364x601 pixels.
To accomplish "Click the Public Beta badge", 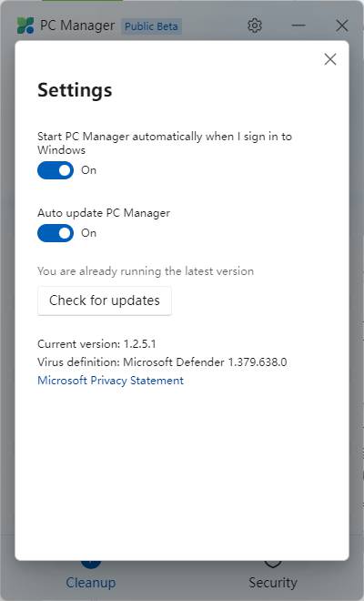I will click(151, 26).
